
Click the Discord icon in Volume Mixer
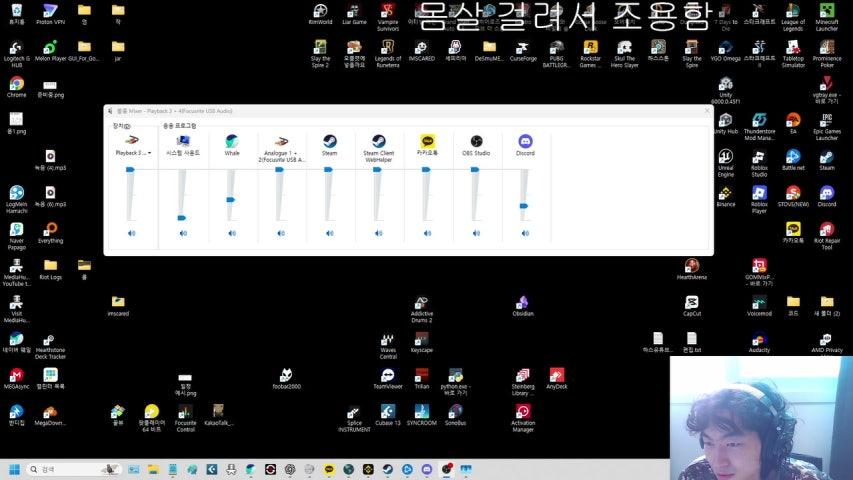pos(525,141)
